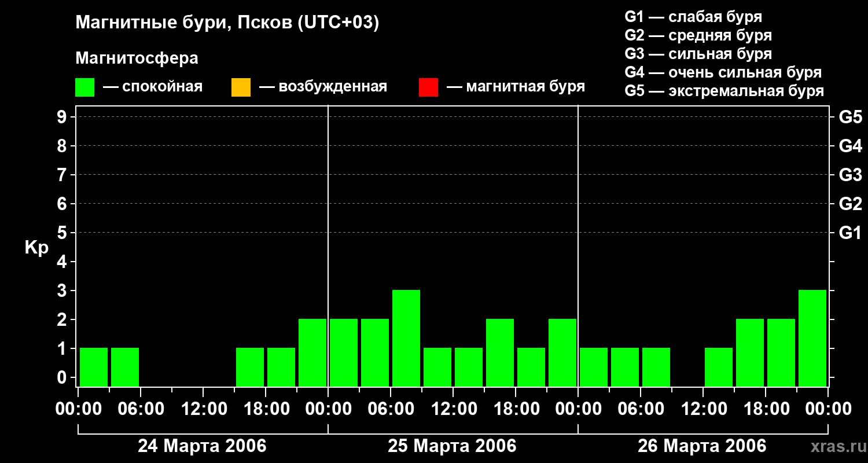Click the «G1» label on the right axis

click(851, 233)
